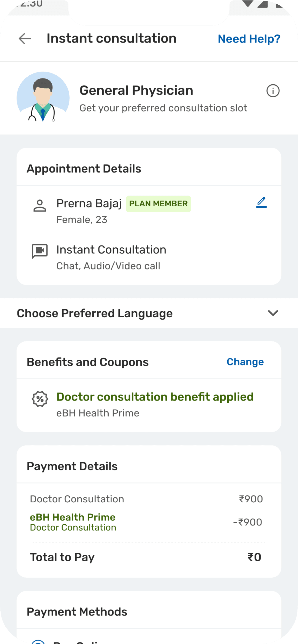Open Choose Preferred Language selector
The height and width of the screenshot is (644, 298).
point(95,313)
